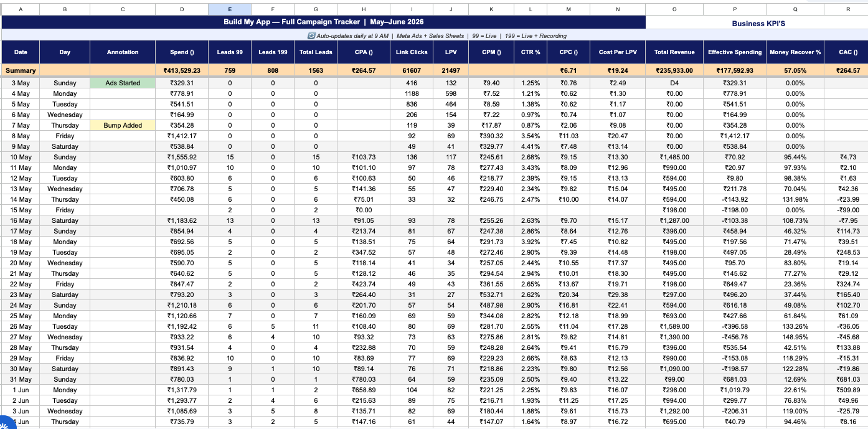Click summary total revenue ₹235,933.00
This screenshot has height=429, width=868.
[x=674, y=70]
